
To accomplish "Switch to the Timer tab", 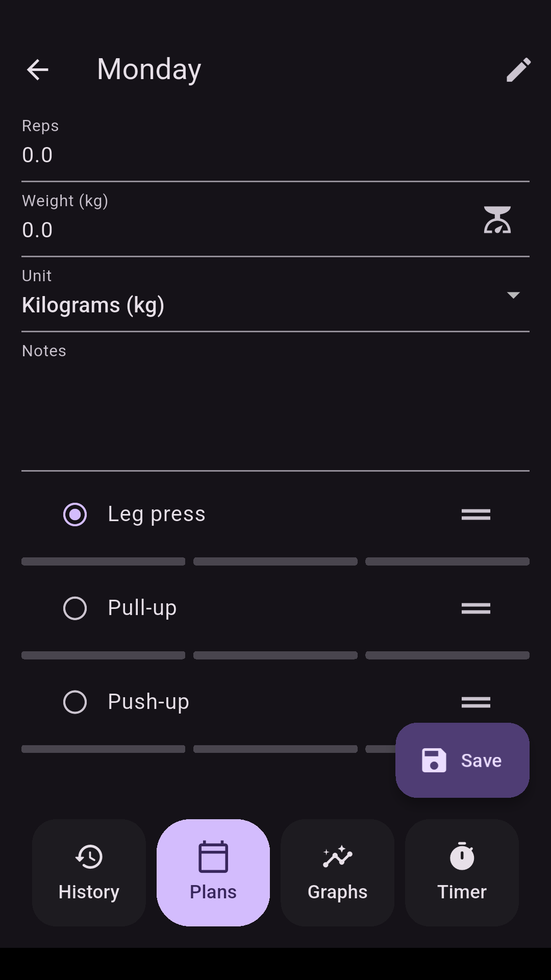I will pos(462,873).
